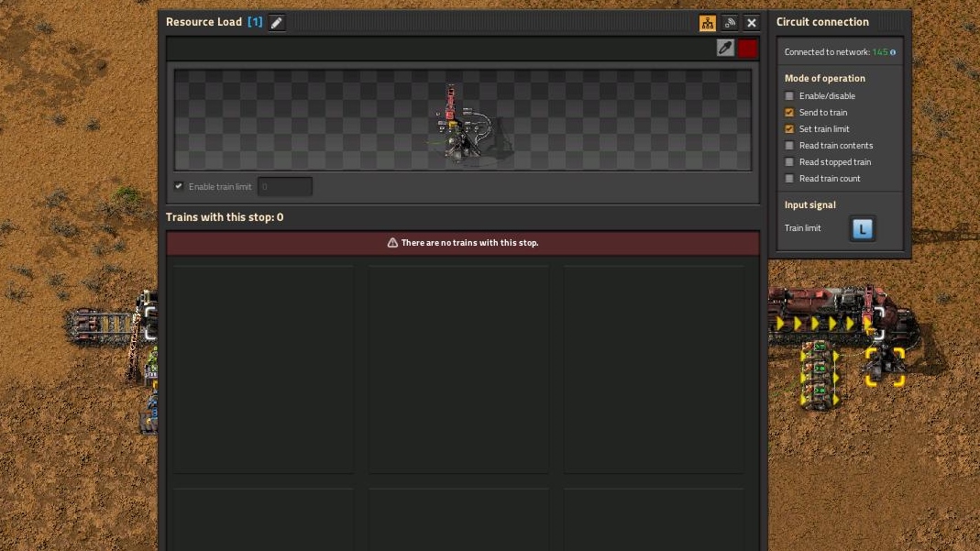Viewport: 980px width, 551px height.
Task: Rename the stop with the pencil icon
Action: click(276, 23)
